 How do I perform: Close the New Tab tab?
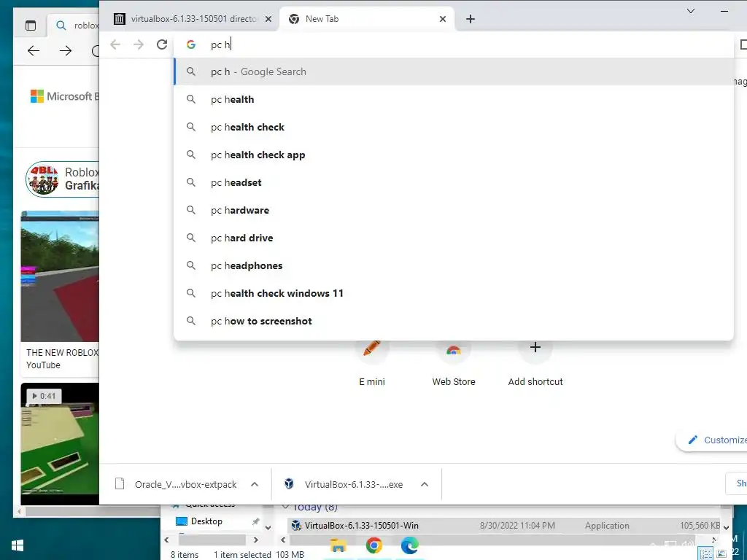[443, 19]
